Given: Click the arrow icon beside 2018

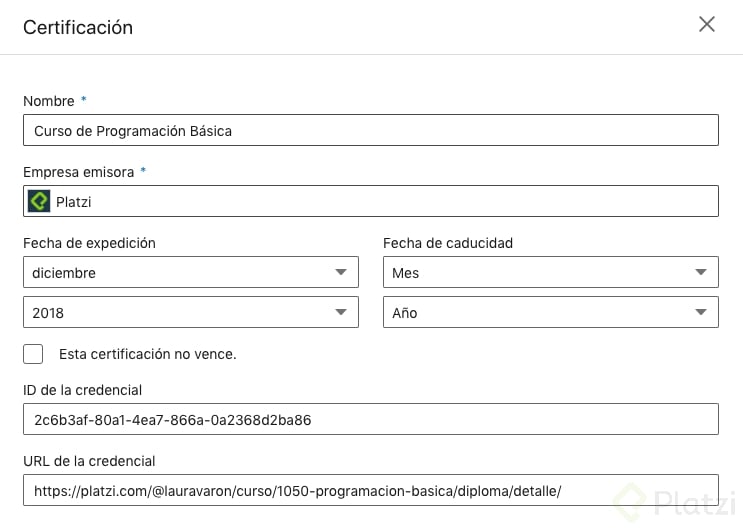Looking at the screenshot, I should pyautogui.click(x=341, y=312).
